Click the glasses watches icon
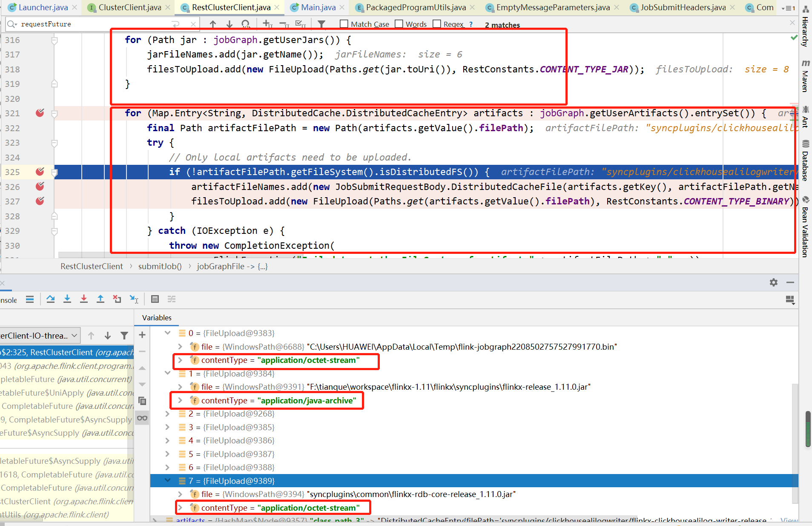Image resolution: width=812 pixels, height=526 pixels. [x=142, y=418]
